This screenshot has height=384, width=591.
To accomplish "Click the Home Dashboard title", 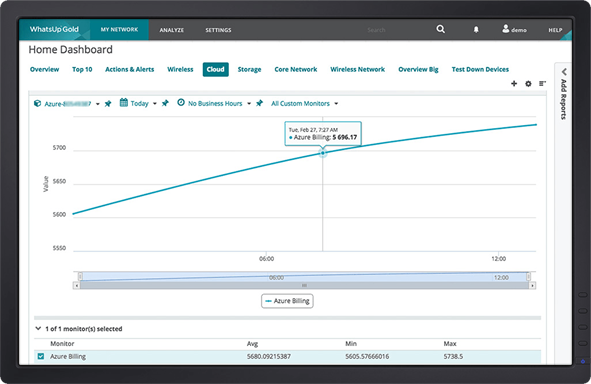I will [x=70, y=49].
